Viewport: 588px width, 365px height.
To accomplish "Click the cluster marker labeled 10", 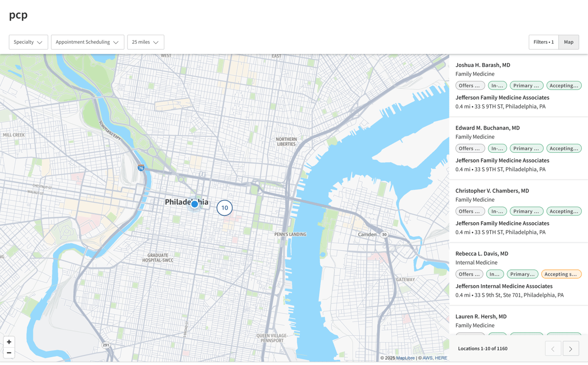I will [x=225, y=208].
